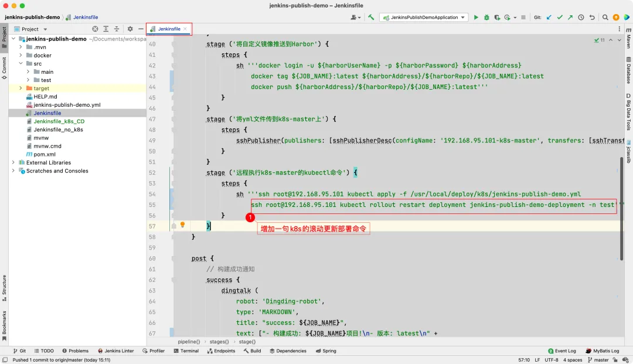This screenshot has width=633, height=364.
Task: Open Event Log panel
Action: (562, 351)
